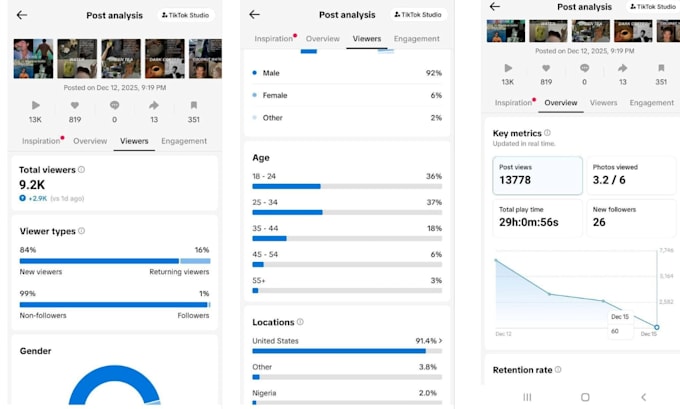The width and height of the screenshot is (680, 409).
Task: Open Locations info icon
Action: pyautogui.click(x=300, y=322)
